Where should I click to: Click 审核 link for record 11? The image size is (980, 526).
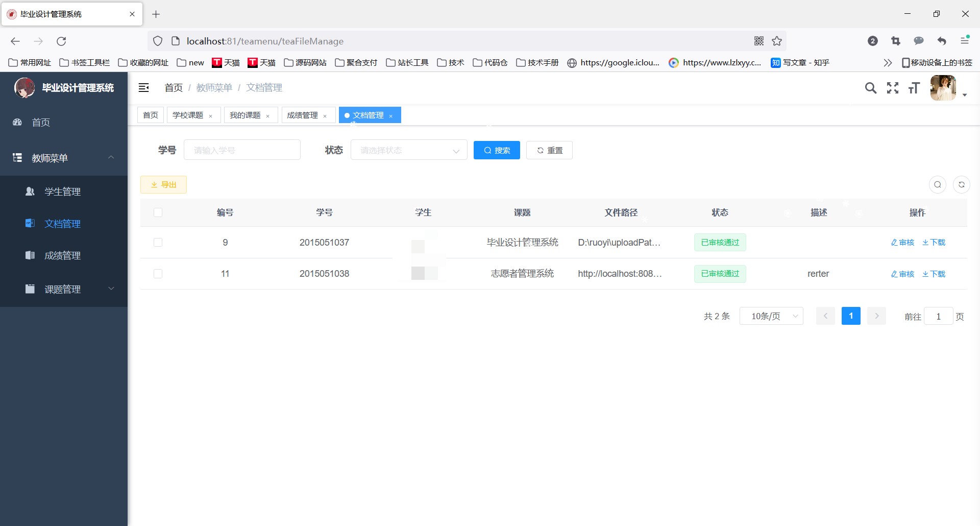click(902, 274)
